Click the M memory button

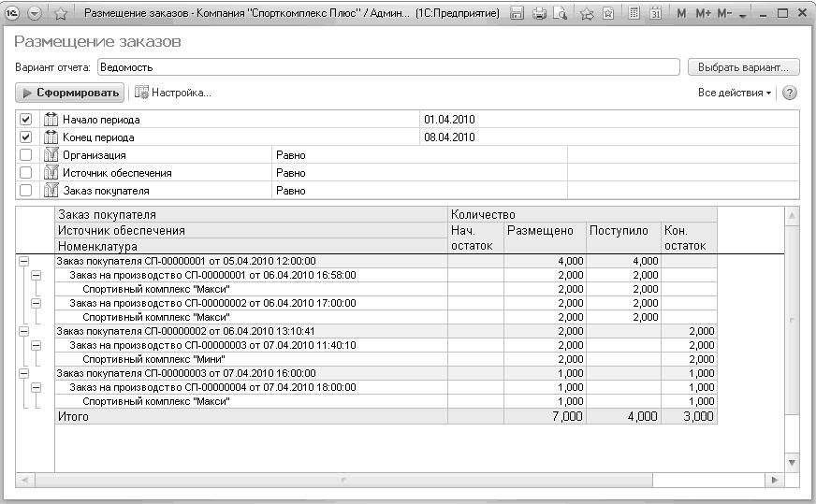click(681, 13)
